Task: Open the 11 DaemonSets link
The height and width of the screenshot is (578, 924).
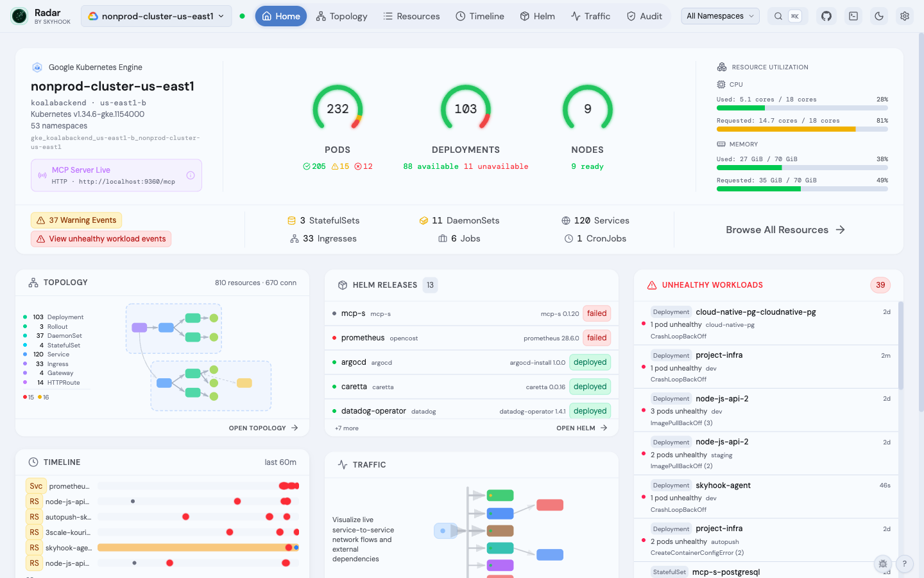Action: tap(459, 220)
